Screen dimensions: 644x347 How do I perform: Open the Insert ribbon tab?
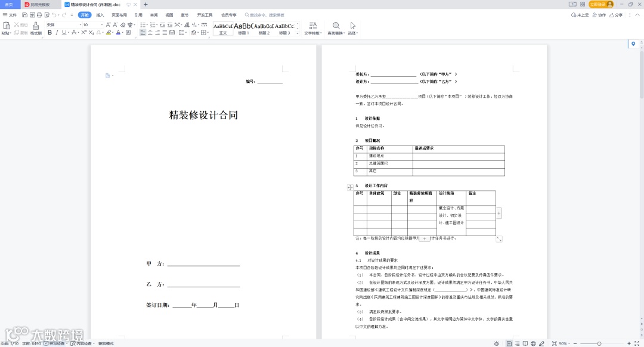[x=100, y=15]
